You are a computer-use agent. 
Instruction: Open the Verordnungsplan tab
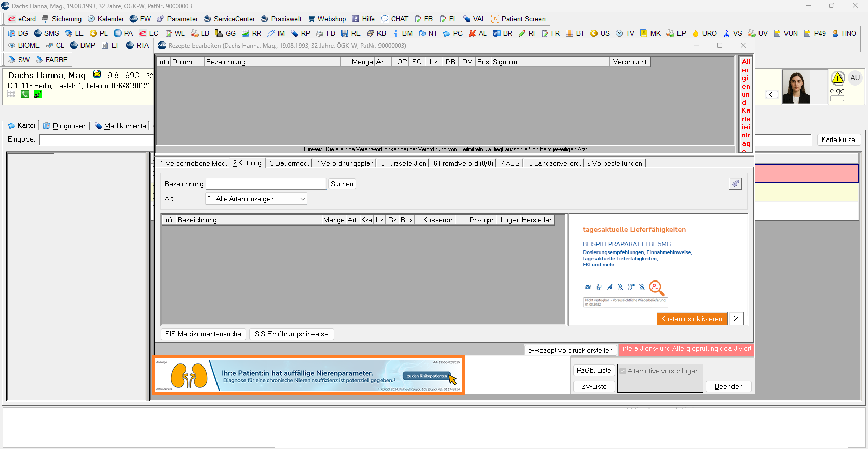345,163
